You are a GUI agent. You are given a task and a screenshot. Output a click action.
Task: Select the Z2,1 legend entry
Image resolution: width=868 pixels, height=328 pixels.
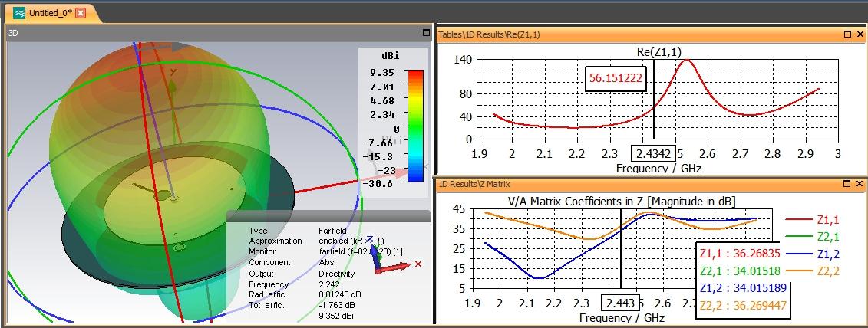click(813, 238)
